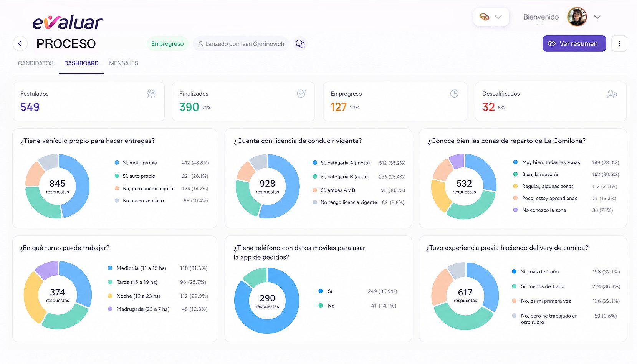Click the green dot for Sí, auto propio
Screen dimensions: 637x364
pyautogui.click(x=117, y=176)
